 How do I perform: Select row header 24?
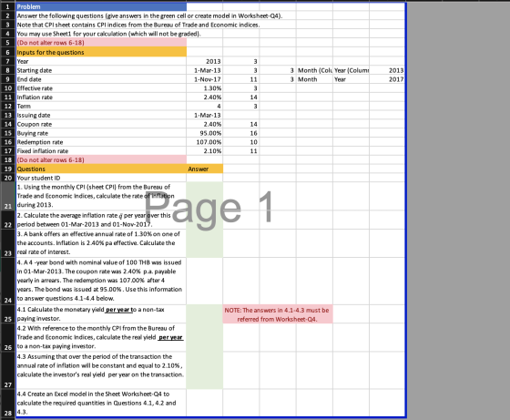coord(8,281)
